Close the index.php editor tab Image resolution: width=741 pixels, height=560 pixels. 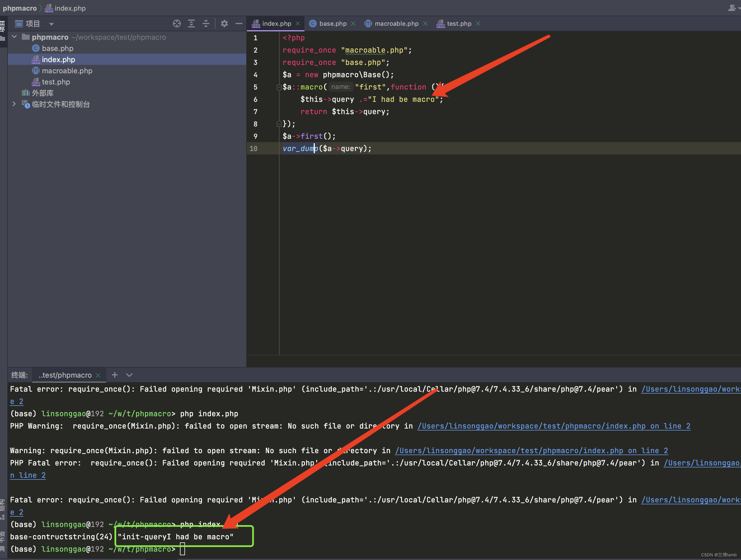[297, 24]
